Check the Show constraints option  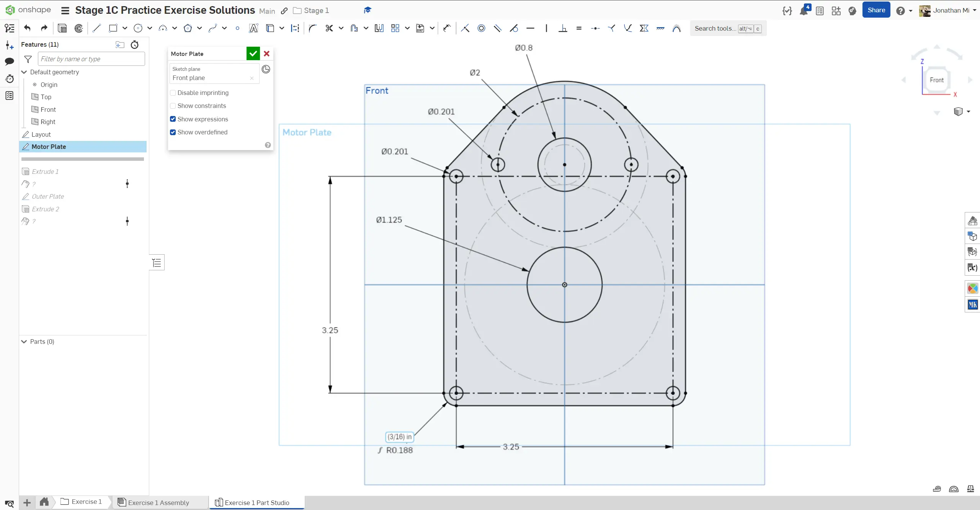coord(173,106)
